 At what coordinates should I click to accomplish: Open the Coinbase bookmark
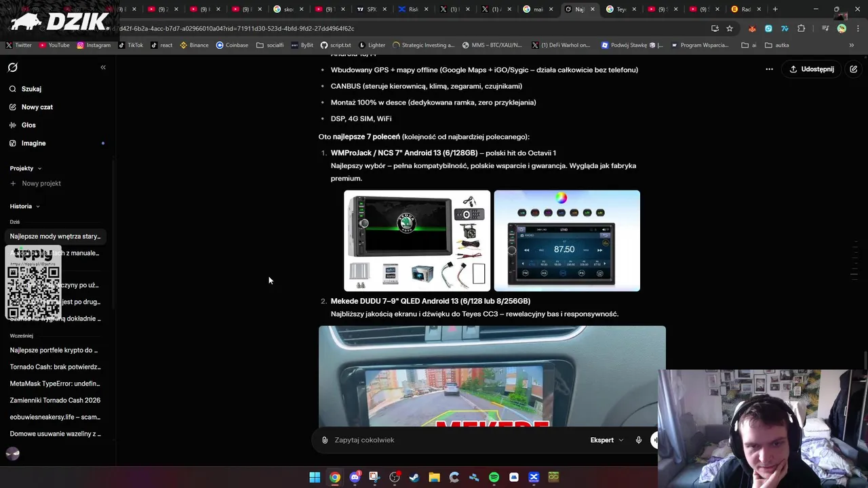coord(232,45)
